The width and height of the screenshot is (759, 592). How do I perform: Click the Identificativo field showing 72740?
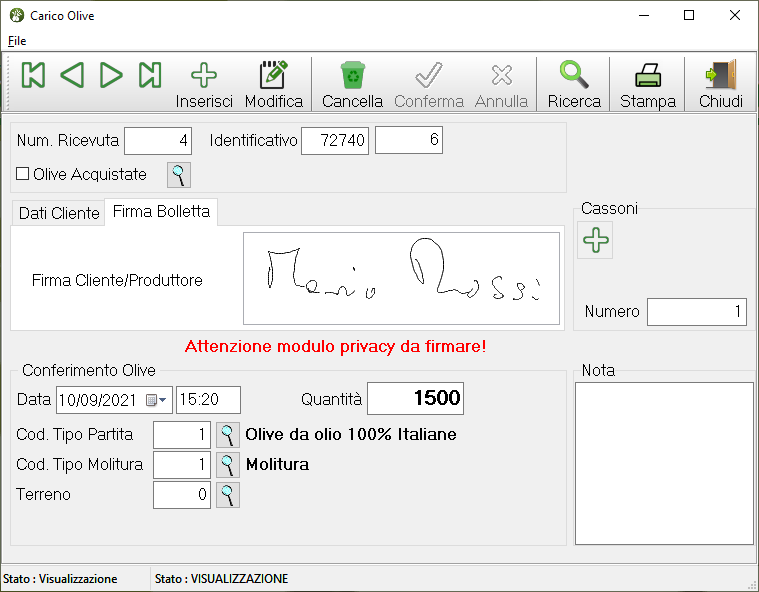tap(335, 141)
